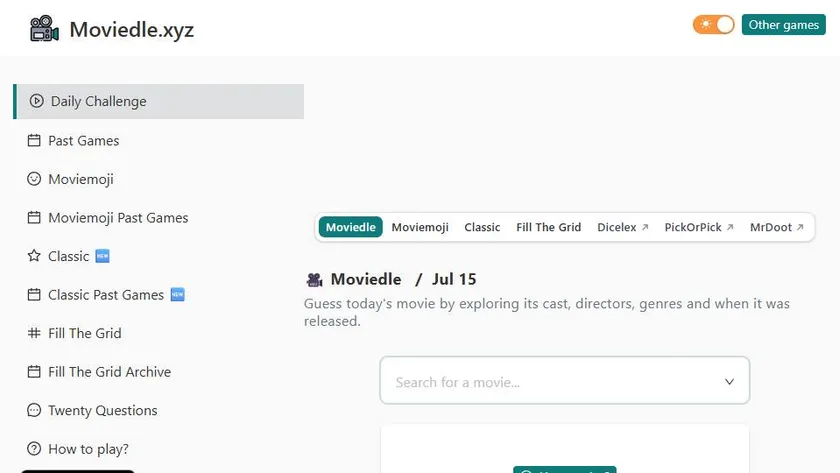The width and height of the screenshot is (840, 473).
Task: Open Moviemoji in the sidebar
Action: click(x=81, y=179)
